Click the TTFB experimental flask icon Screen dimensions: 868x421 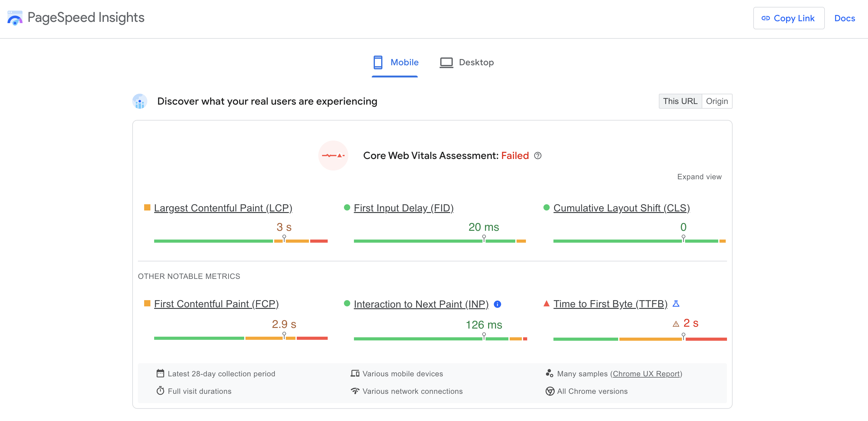click(676, 304)
